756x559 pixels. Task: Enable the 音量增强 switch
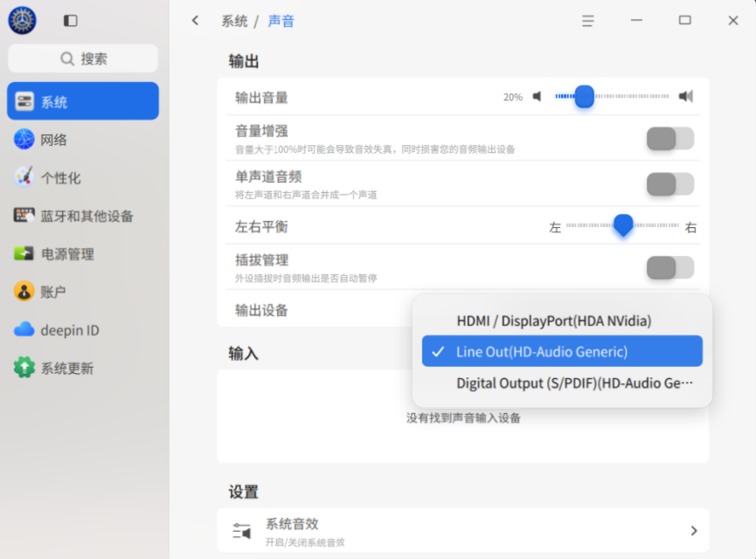click(x=670, y=139)
